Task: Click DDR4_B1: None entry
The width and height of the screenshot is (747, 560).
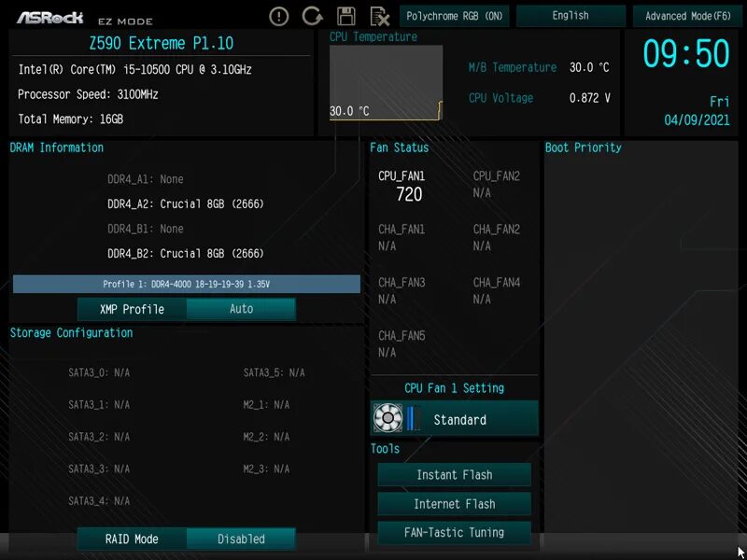Action: [x=146, y=229]
